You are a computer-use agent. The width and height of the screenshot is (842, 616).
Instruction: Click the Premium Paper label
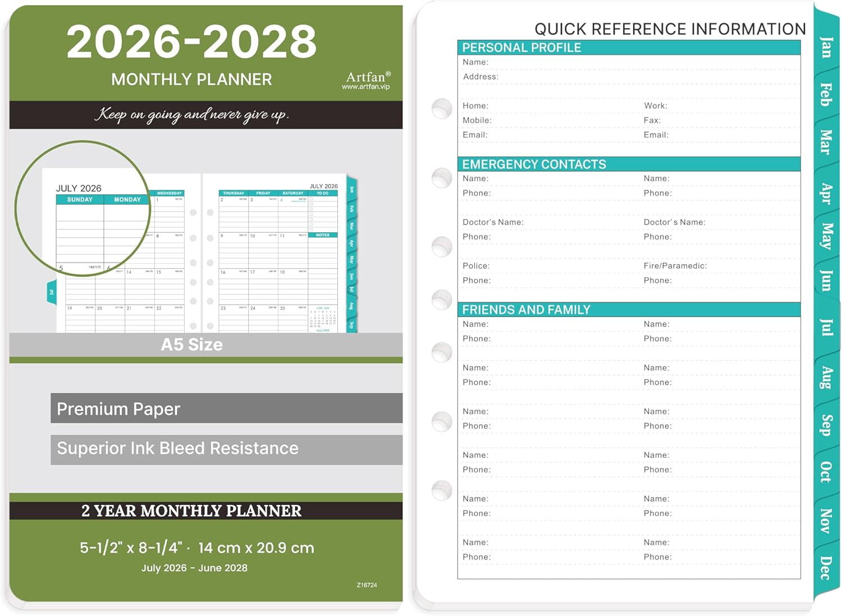click(227, 408)
